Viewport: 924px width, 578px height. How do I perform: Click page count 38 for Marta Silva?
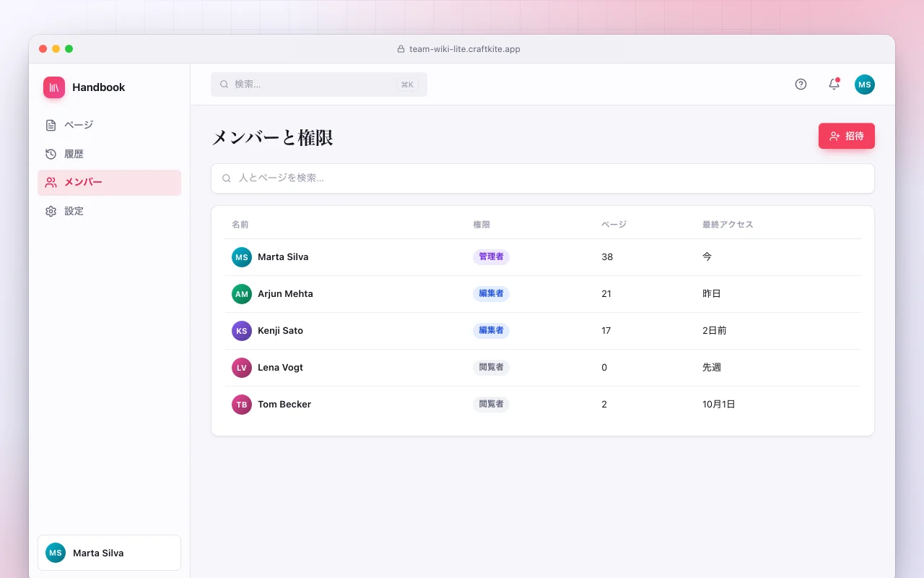pos(607,257)
